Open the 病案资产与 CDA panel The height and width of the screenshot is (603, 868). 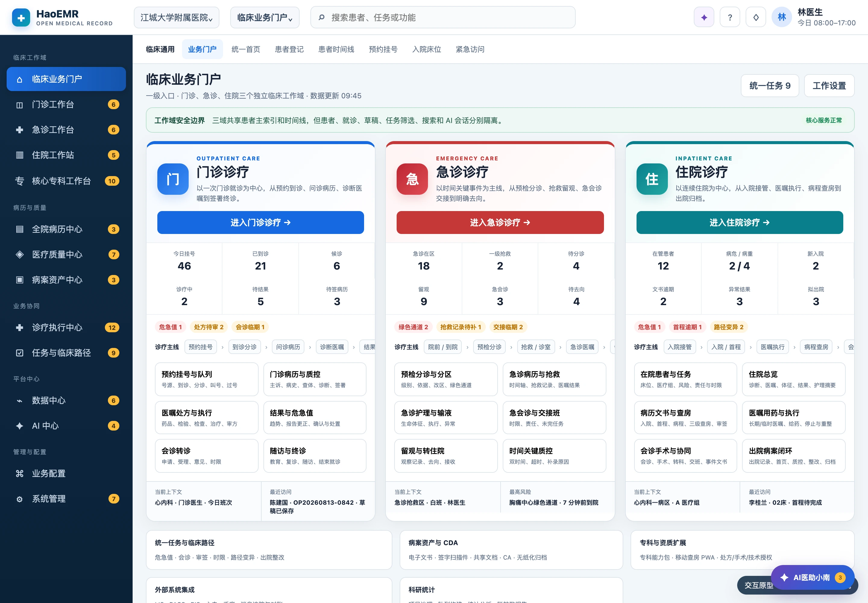[x=511, y=550]
